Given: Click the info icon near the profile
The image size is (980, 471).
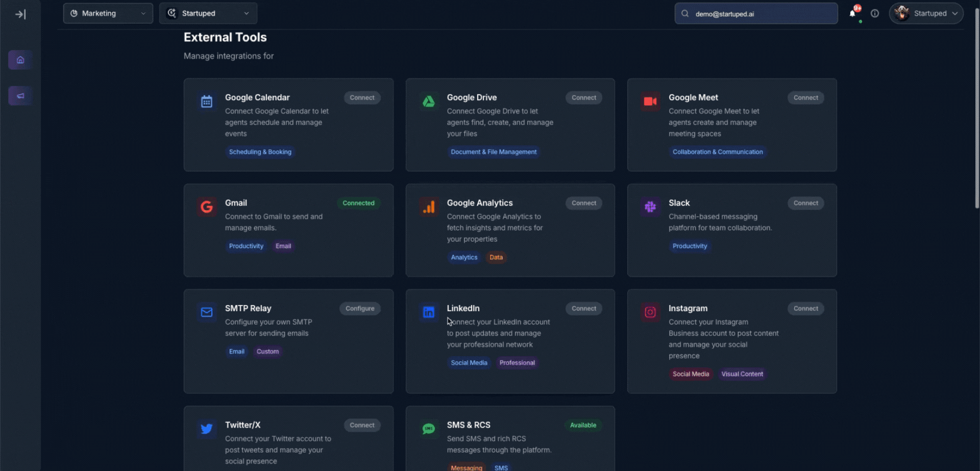Looking at the screenshot, I should pos(875,13).
